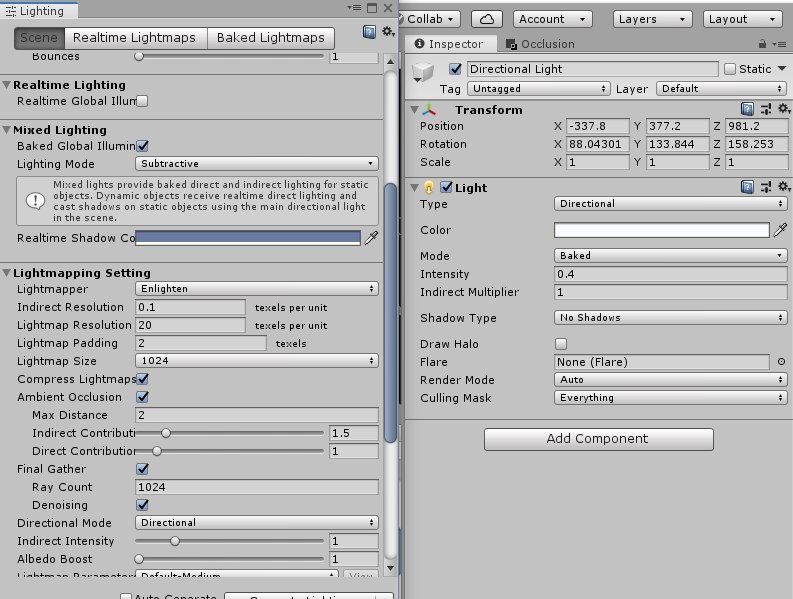Enable the Static checkbox
Viewport: 793px width, 599px height.
(x=730, y=69)
